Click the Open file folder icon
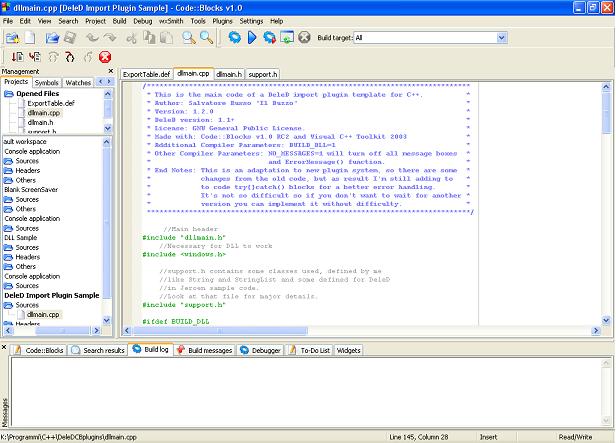 pos(52,38)
